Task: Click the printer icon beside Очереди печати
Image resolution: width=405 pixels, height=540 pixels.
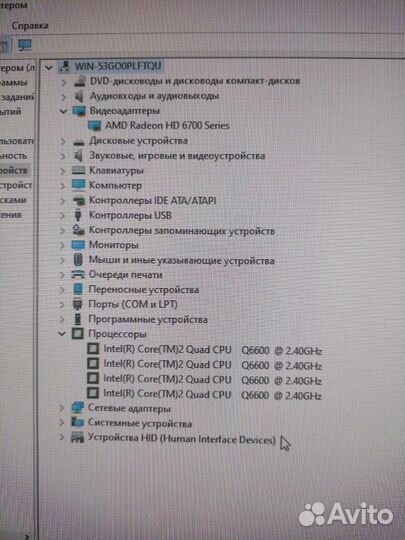Action: tap(78, 274)
